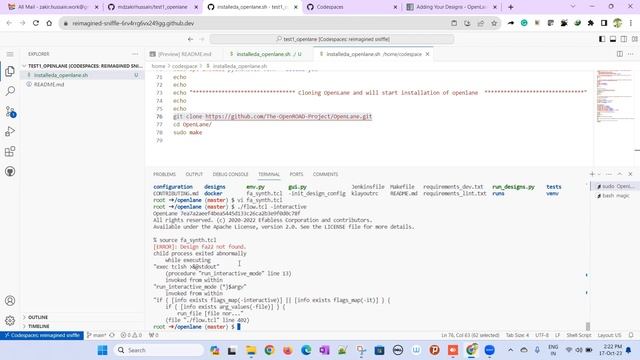Screen dimensions: 640x360
Task: Click the command center search box
Action: (332, 39)
